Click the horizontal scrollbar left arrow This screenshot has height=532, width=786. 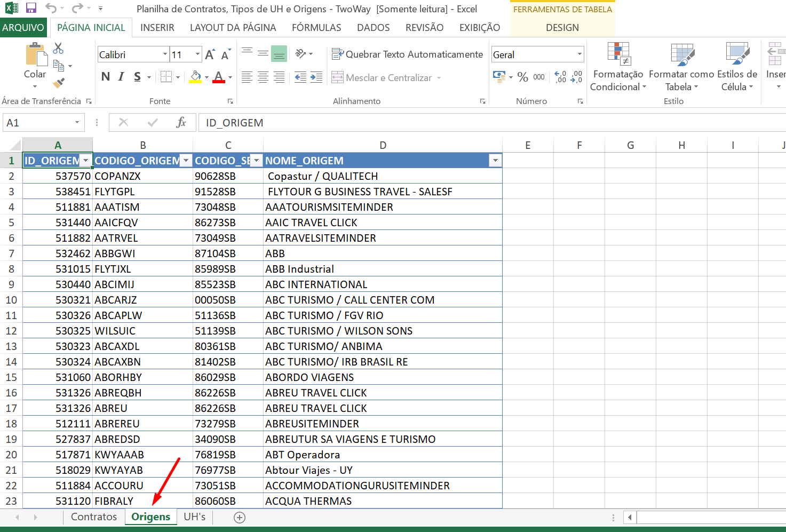(x=630, y=517)
